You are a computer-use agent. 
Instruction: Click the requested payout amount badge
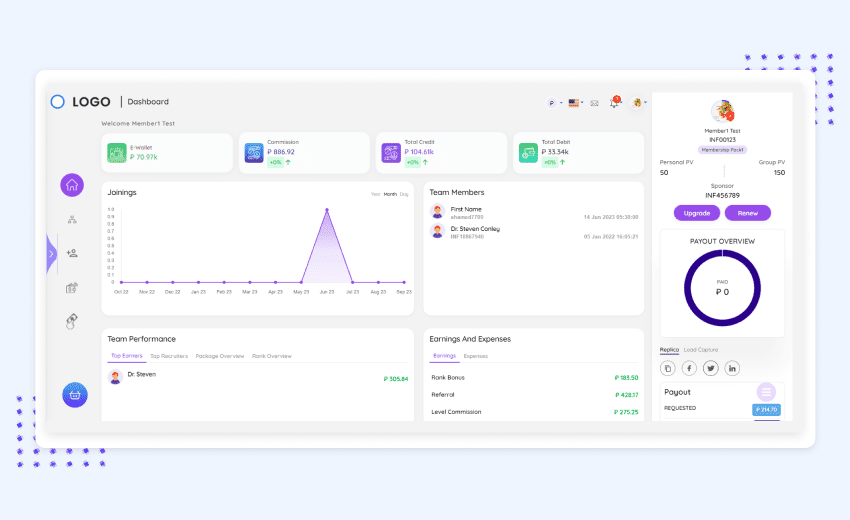[x=767, y=409]
